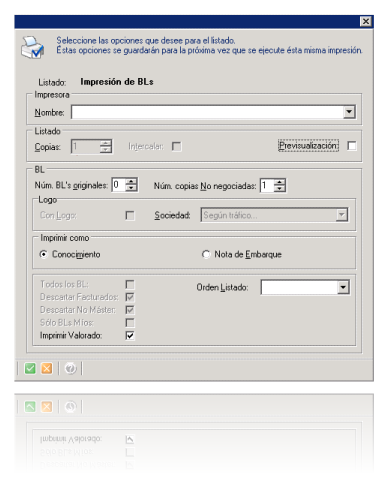The height and width of the screenshot is (487, 388).
Task: Toggle the Intercalar checkbox
Action: tap(176, 146)
